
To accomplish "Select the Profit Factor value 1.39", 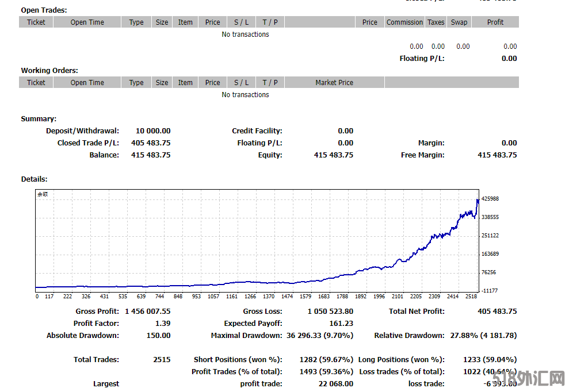I will [x=162, y=324].
